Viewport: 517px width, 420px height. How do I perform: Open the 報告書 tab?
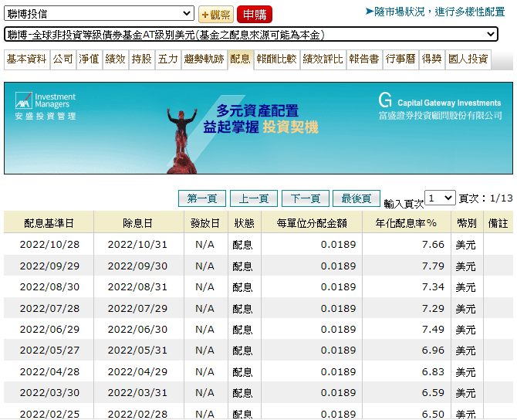364,59
